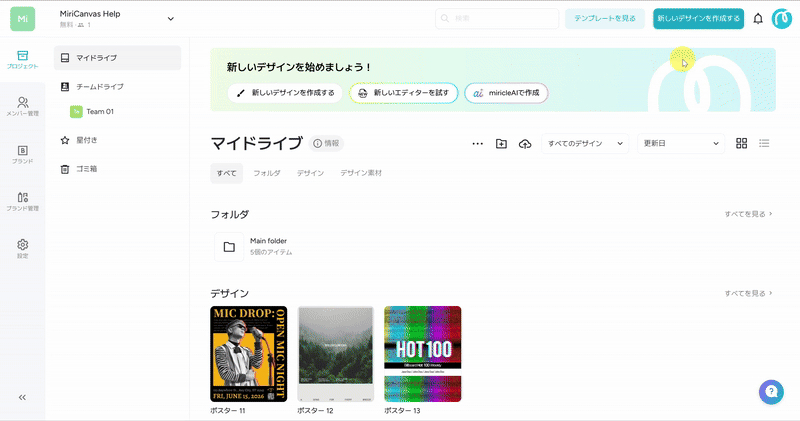Open the ポスター 13 HOT 100 thumbnail
Viewport: 800px width, 421px height.
(422, 353)
